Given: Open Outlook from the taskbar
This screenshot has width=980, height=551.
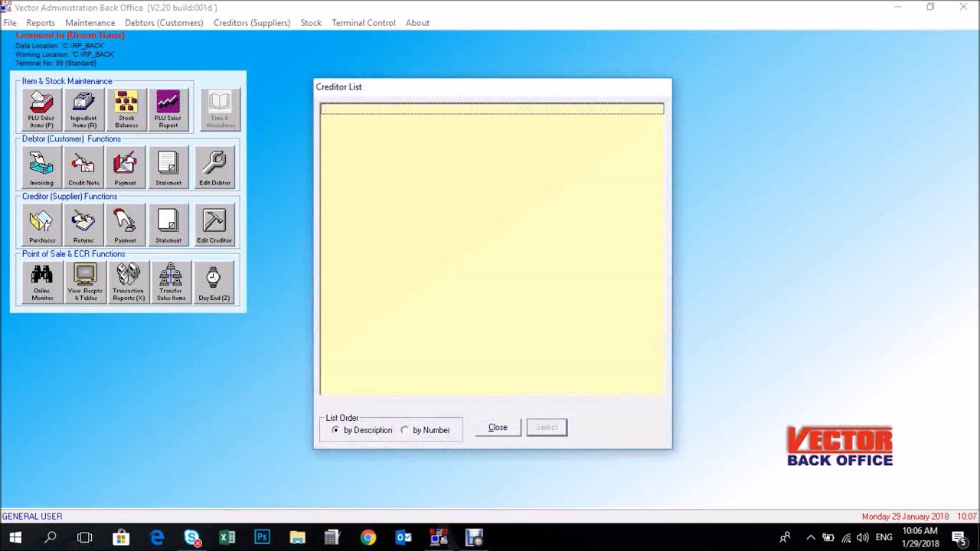Looking at the screenshot, I should click(403, 537).
